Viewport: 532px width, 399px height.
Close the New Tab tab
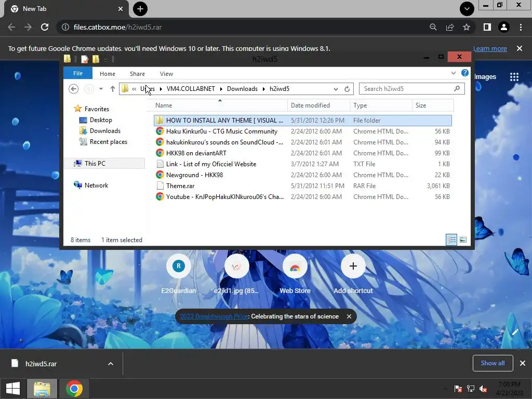coord(121,9)
